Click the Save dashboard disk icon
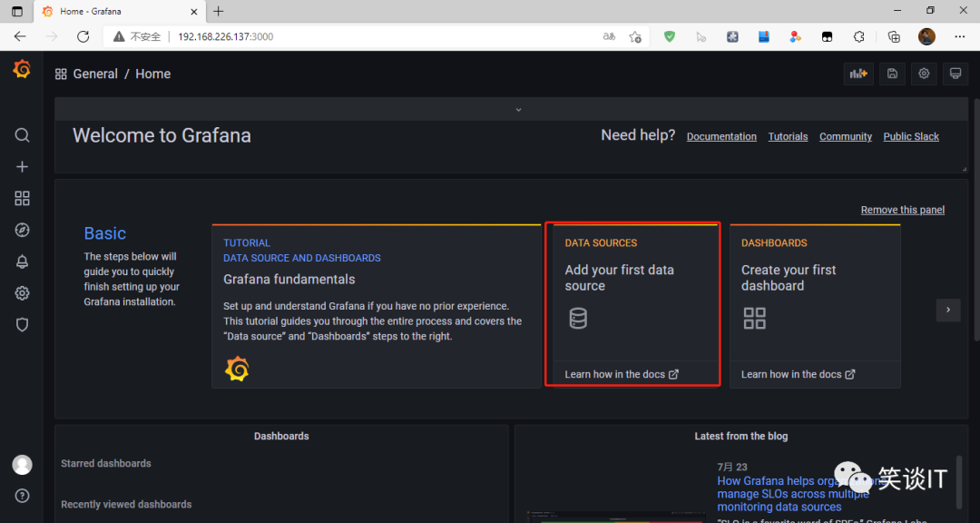This screenshot has width=980, height=523. pos(893,74)
